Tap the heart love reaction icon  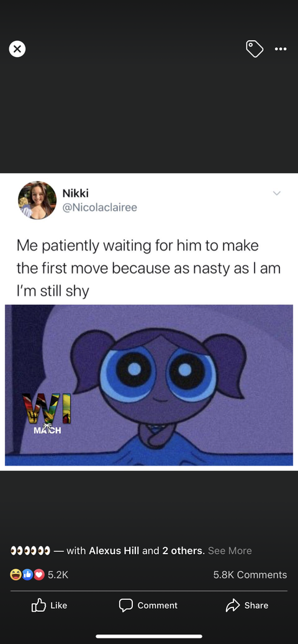[x=39, y=575]
